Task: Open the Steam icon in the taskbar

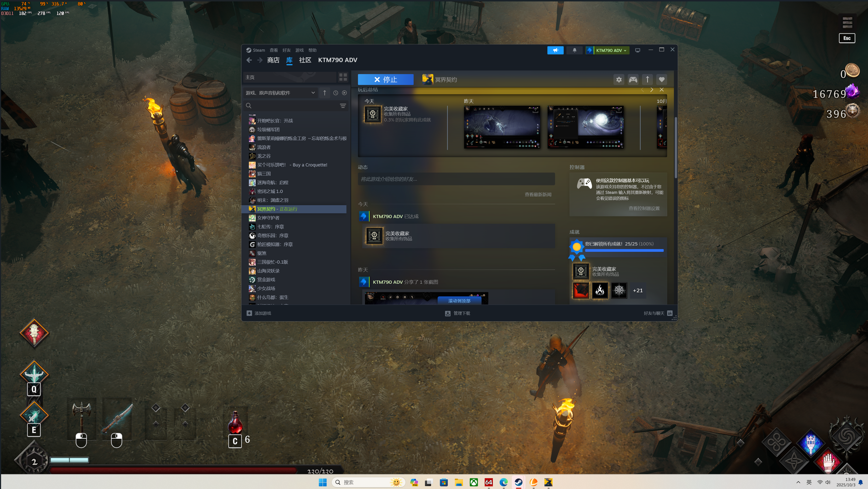Action: tap(519, 482)
